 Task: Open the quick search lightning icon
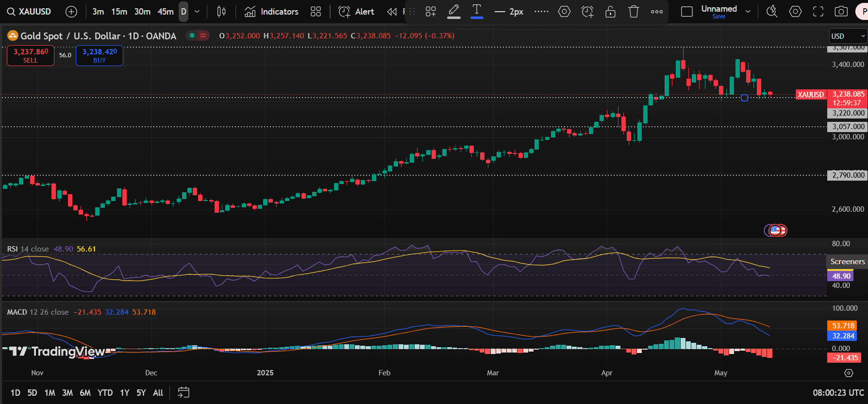(x=772, y=12)
